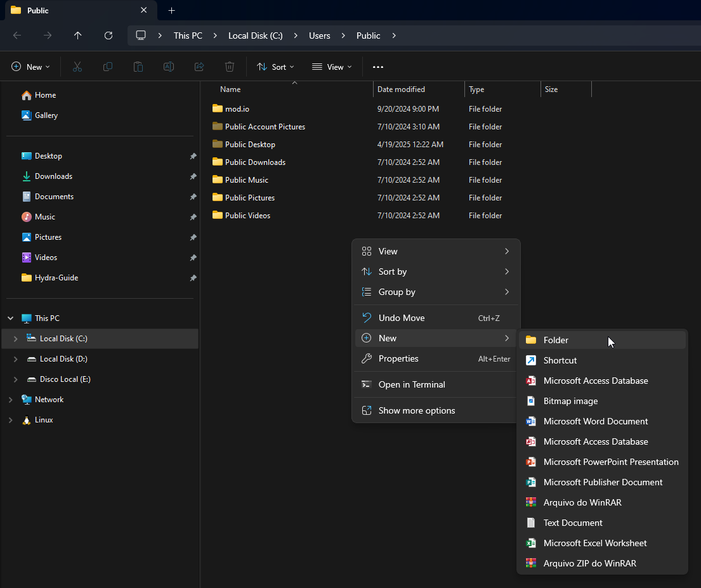Click the chevron after Public in address bar
The height and width of the screenshot is (588, 701).
(394, 36)
